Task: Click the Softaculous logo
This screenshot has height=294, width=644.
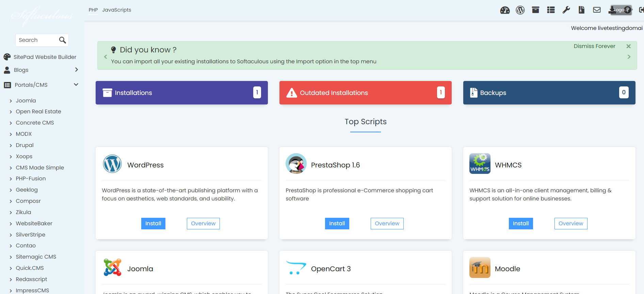Action: (42, 16)
